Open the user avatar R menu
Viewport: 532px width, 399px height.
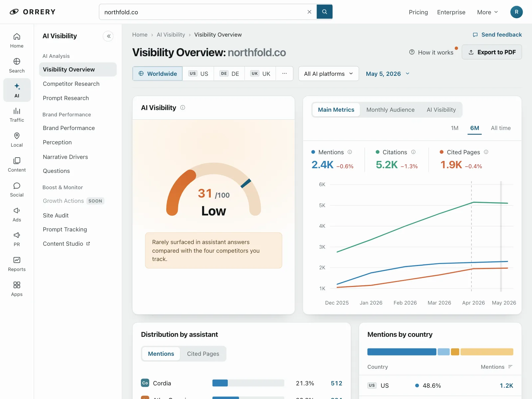(516, 12)
